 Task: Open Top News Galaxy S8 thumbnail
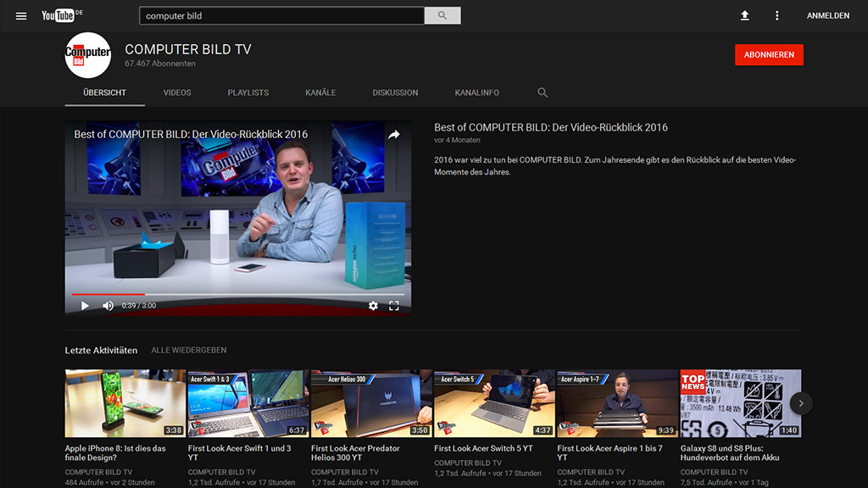point(741,403)
